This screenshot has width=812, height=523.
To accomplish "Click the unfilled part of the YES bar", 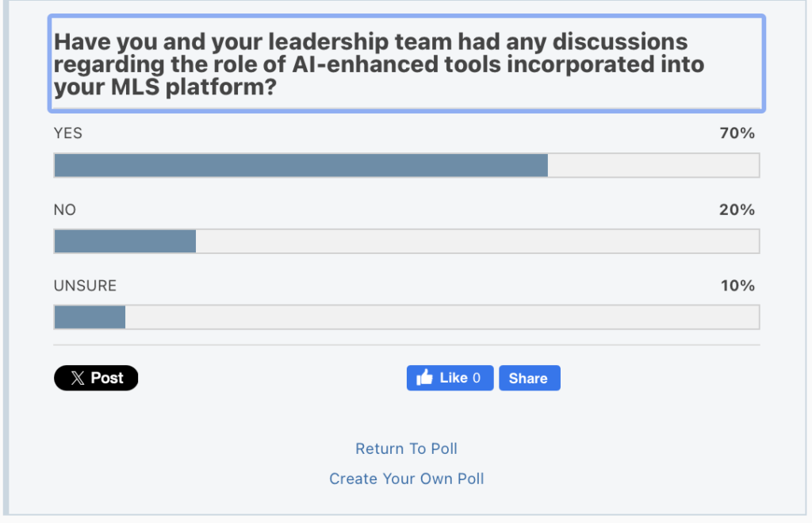I will 653,165.
